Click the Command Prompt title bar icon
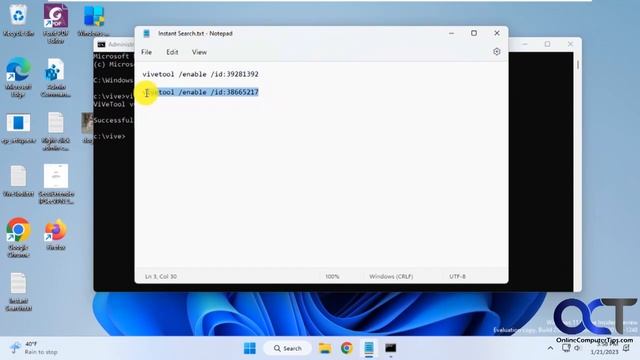The image size is (640, 360). coord(101,44)
